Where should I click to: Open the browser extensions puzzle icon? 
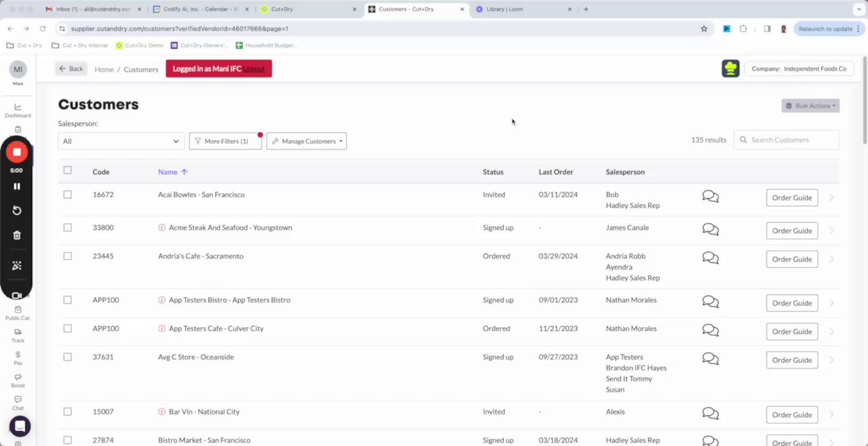tap(744, 28)
